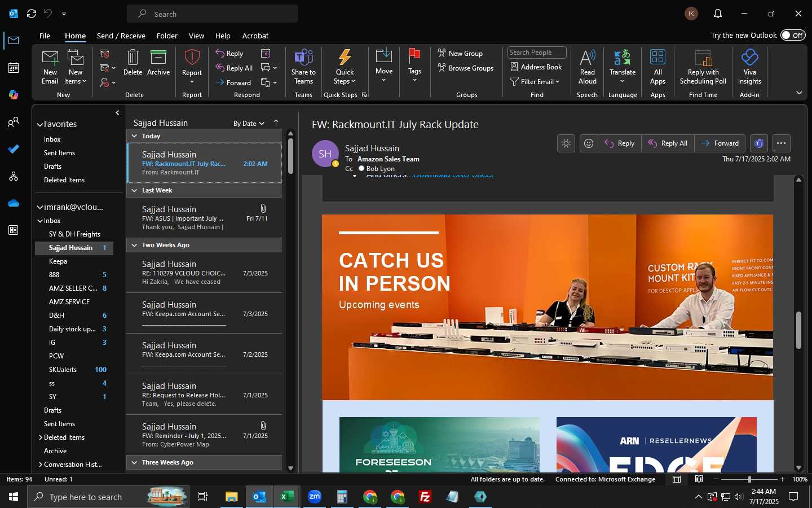Image resolution: width=812 pixels, height=508 pixels.
Task: React with the smiley emoji icon
Action: pos(589,143)
